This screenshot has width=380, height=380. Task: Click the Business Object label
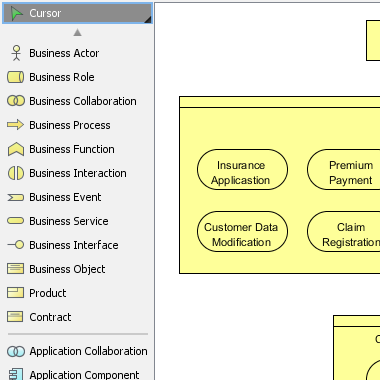coord(67,269)
